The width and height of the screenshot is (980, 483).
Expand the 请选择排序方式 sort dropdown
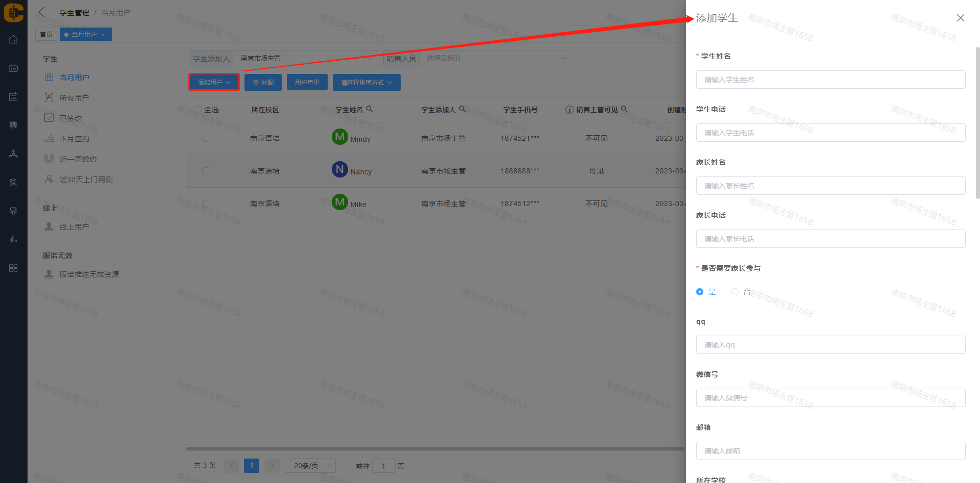click(x=366, y=82)
